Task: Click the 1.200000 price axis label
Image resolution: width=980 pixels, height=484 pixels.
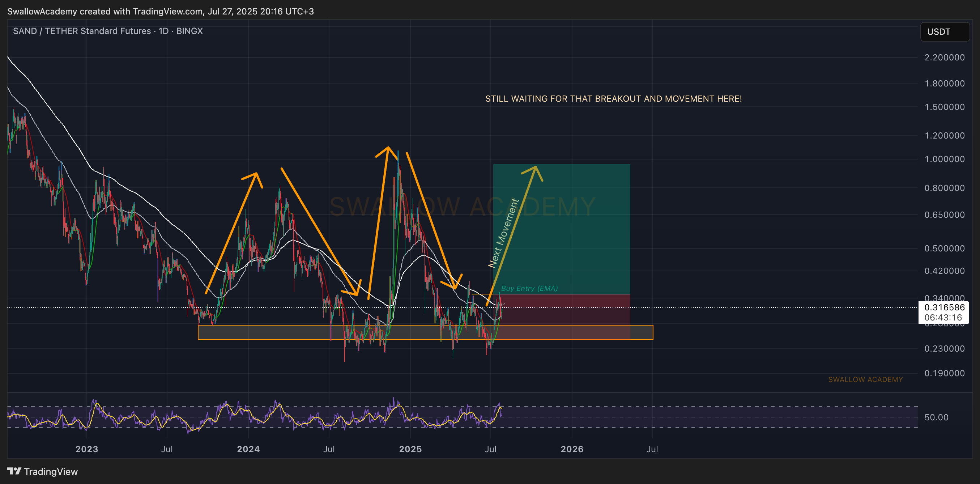Action: tap(945, 135)
